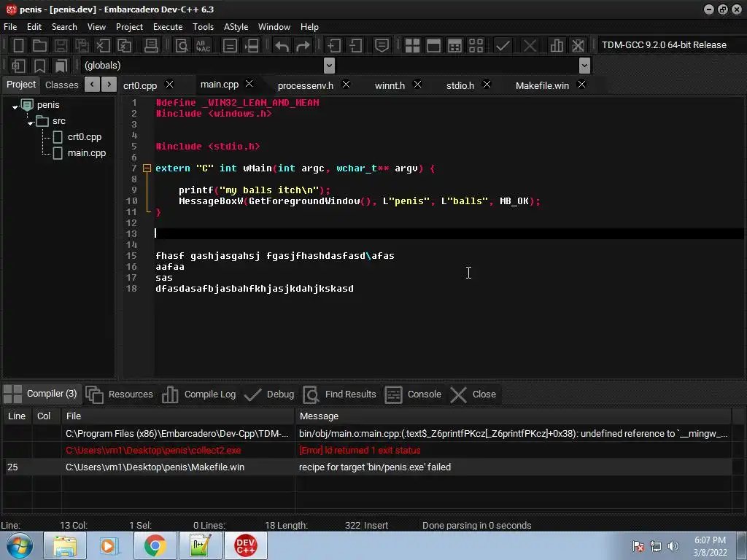This screenshot has width=747, height=560.
Task: Compile the project with four-square icon
Action: click(412, 46)
